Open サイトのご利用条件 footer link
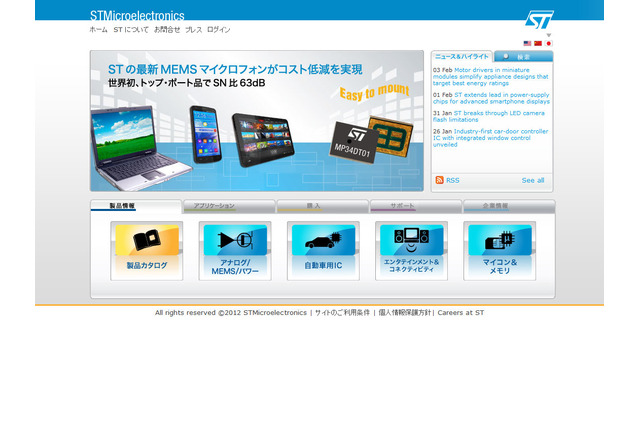Viewport: 640px width, 426px height. coord(342,313)
